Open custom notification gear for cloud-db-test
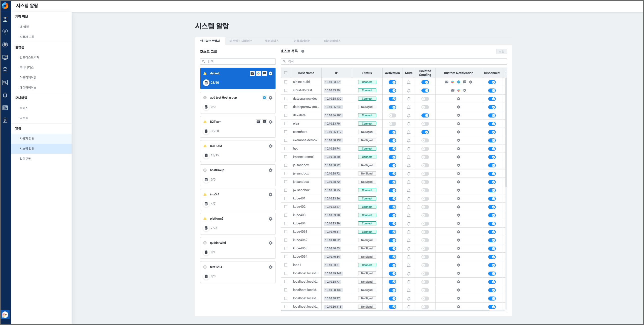 [x=465, y=91]
